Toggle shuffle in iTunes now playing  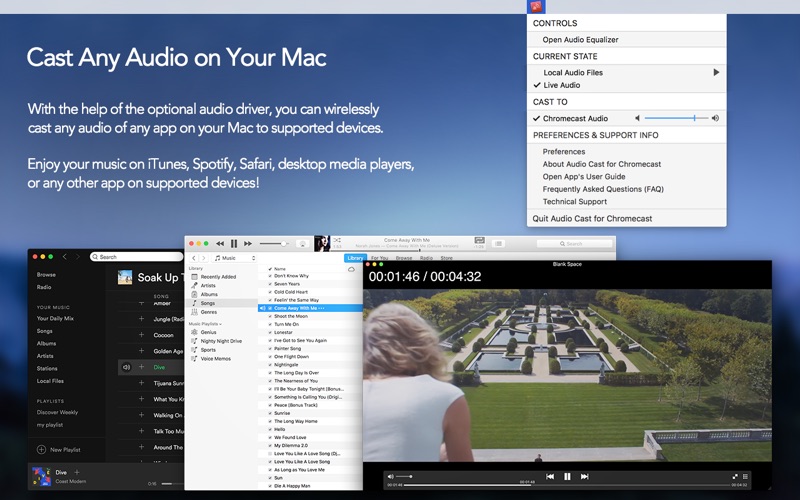(x=337, y=240)
